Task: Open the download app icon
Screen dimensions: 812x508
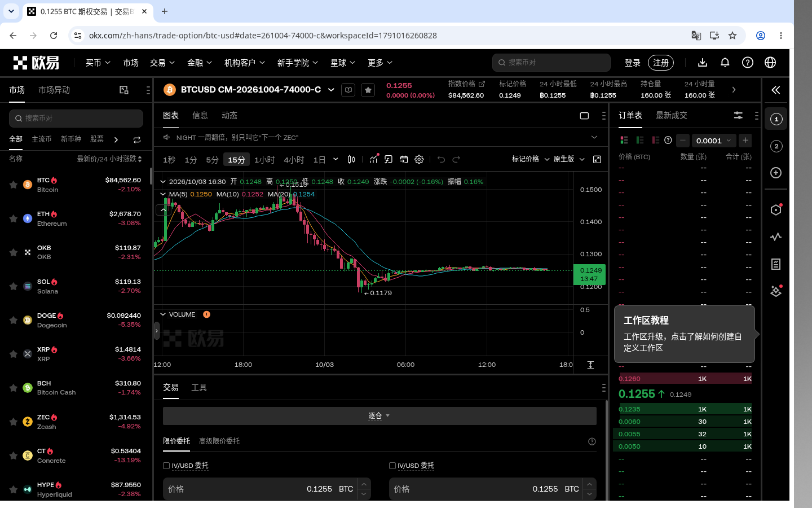Action: 703,63
